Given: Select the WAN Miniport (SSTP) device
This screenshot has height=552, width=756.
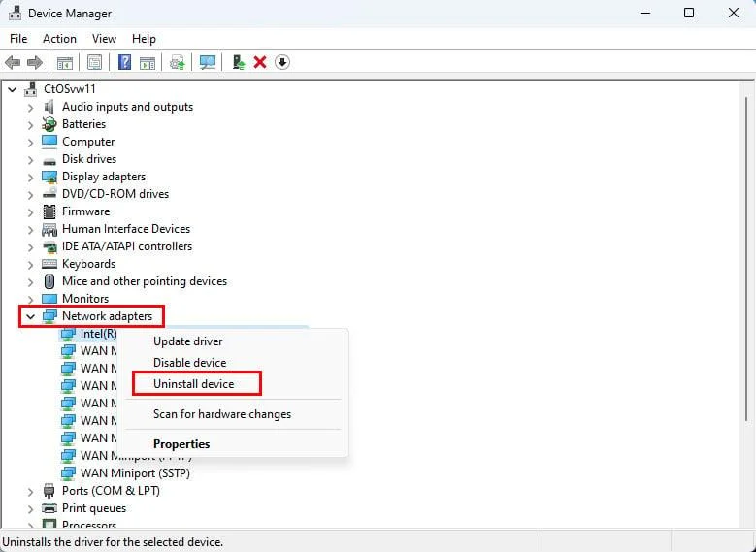Looking at the screenshot, I should tap(134, 473).
